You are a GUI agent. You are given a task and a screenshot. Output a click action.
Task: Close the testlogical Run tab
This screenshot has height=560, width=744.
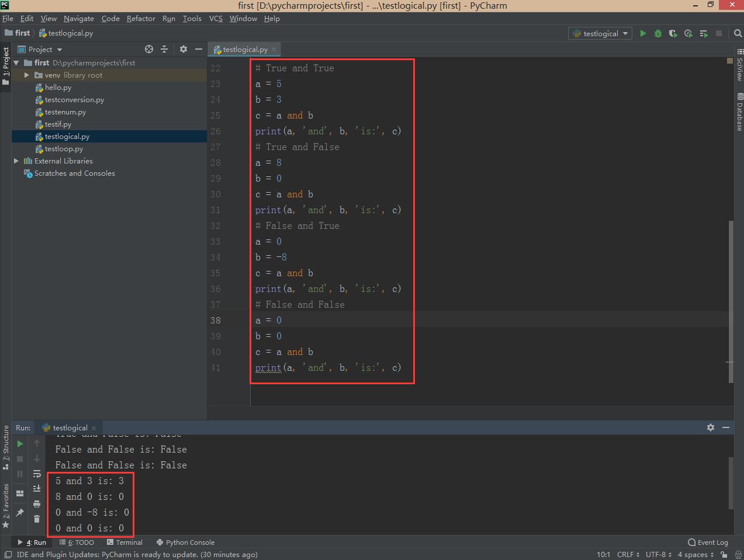tap(94, 428)
